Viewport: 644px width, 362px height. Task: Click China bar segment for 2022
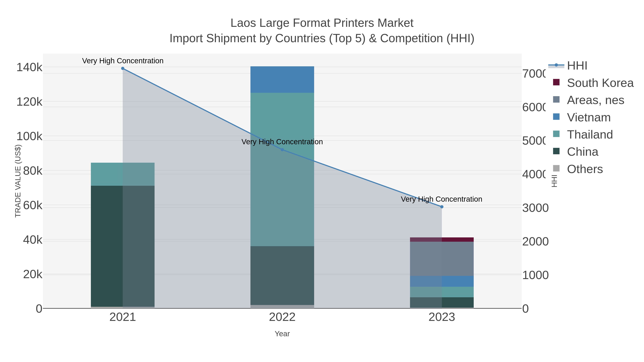pos(282,275)
